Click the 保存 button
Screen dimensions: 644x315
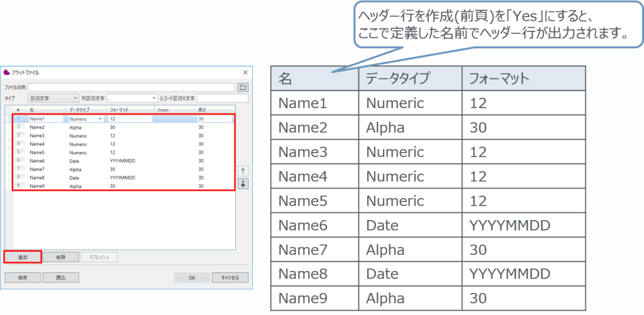pos(23,277)
